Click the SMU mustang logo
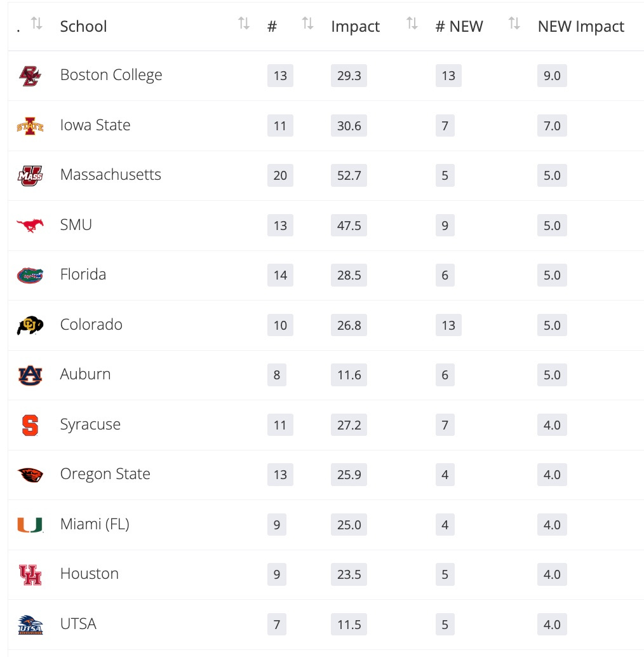Viewport: 644px width, 657px height. click(x=30, y=226)
